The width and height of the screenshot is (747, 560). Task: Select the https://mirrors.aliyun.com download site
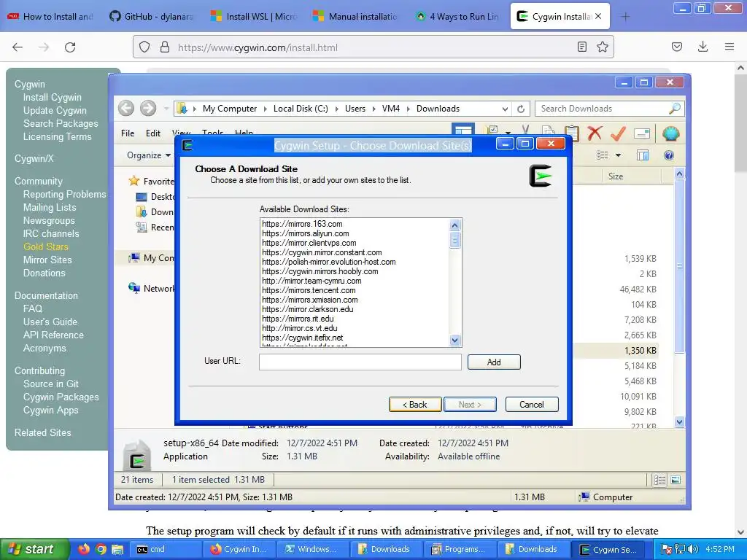click(306, 233)
